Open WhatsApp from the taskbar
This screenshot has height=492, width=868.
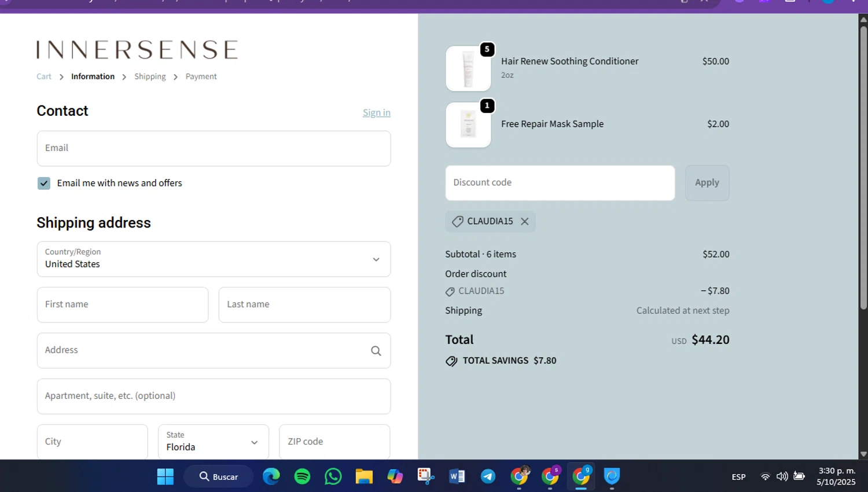[333, 476]
